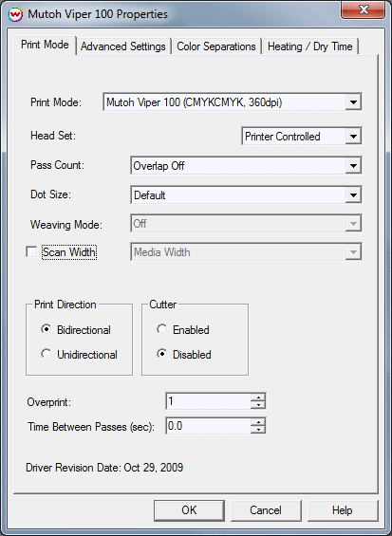Open the Pass Count dropdown
The height and width of the screenshot is (536, 392).
[353, 166]
